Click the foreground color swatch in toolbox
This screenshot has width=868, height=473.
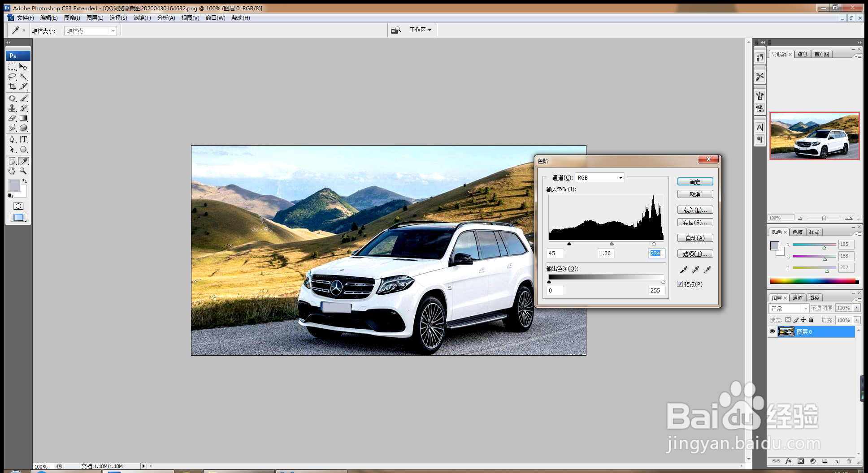coord(14,185)
